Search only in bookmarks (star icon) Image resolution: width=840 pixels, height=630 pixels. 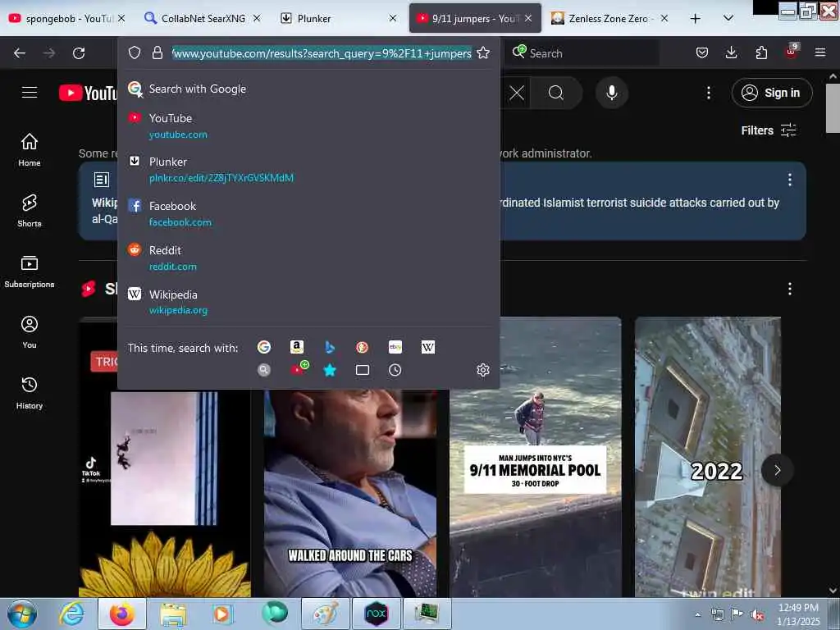pos(330,370)
